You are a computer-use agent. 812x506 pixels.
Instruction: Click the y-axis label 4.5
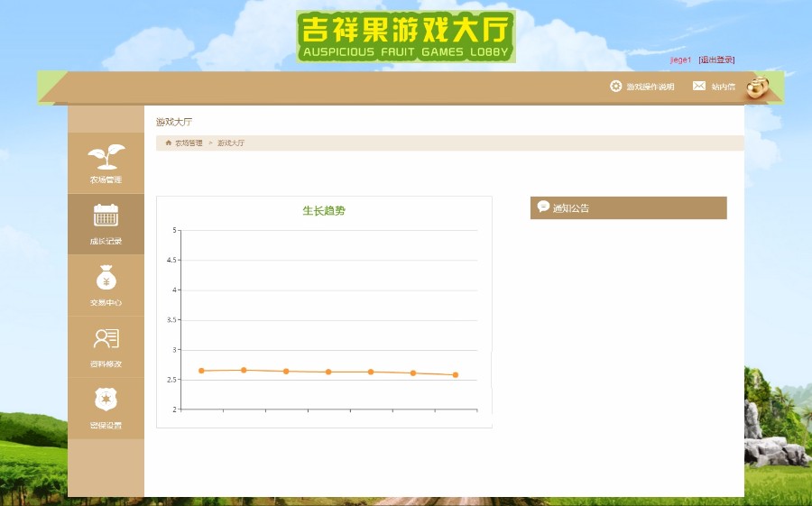coord(171,260)
